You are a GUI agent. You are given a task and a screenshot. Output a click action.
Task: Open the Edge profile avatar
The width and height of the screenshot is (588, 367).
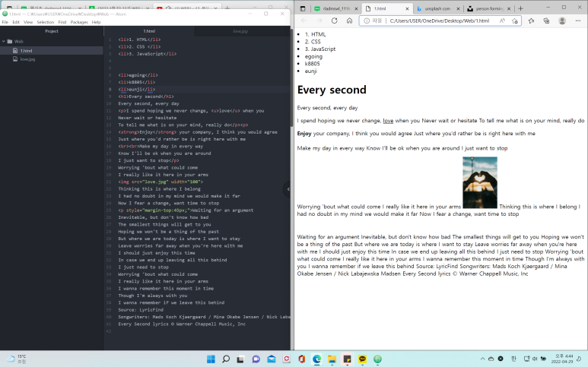tap(562, 21)
